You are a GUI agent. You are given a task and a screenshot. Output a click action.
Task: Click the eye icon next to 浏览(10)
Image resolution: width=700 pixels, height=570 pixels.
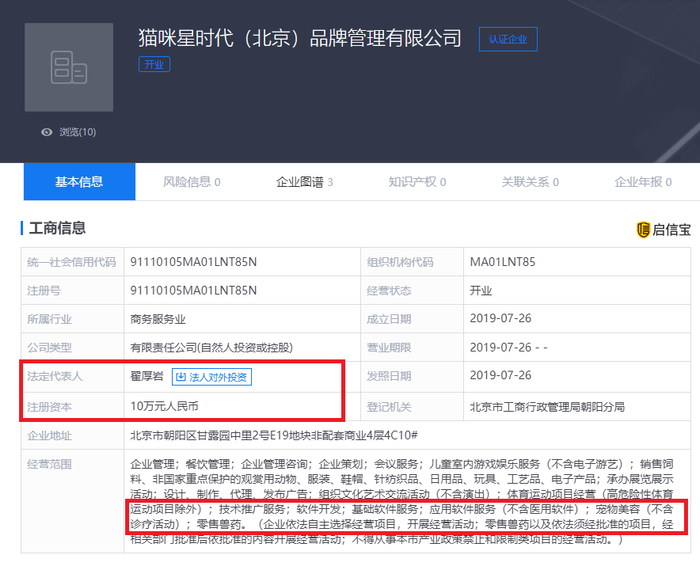tap(47, 132)
